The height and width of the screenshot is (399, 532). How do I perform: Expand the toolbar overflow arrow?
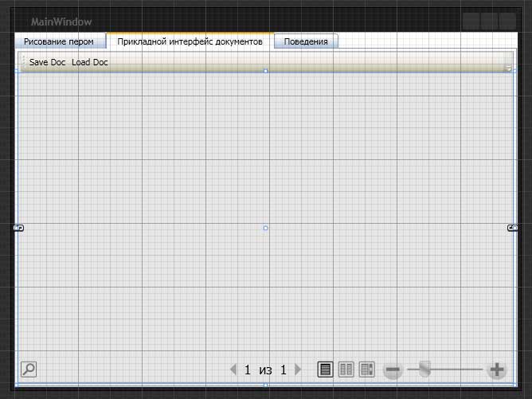pos(508,68)
